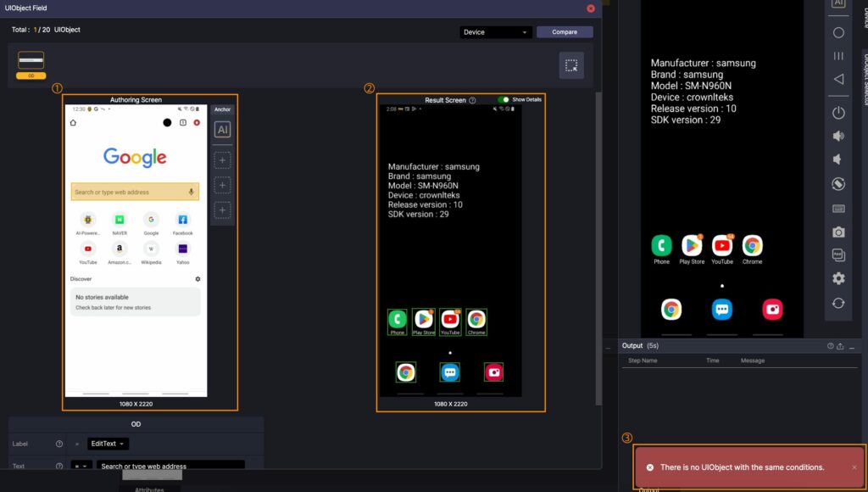
Task: Click the Time column header
Action: tap(712, 361)
